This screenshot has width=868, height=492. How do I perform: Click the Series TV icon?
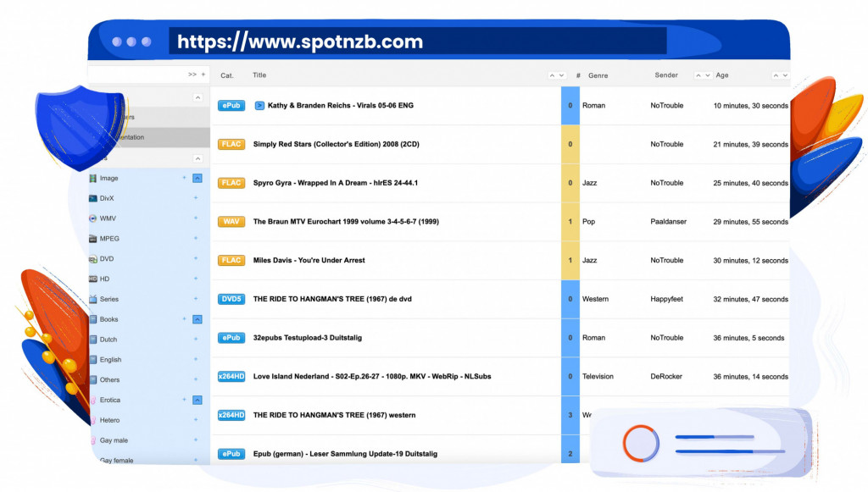(93, 299)
